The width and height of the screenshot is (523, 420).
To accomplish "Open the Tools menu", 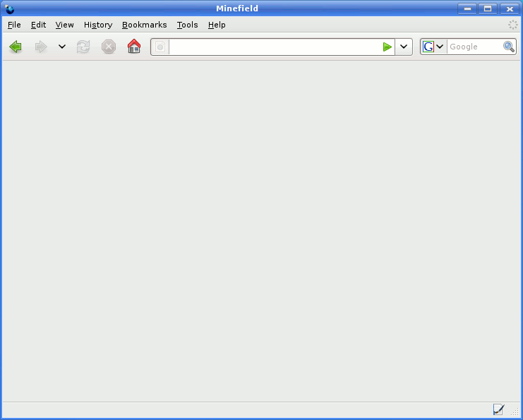I will (x=188, y=25).
